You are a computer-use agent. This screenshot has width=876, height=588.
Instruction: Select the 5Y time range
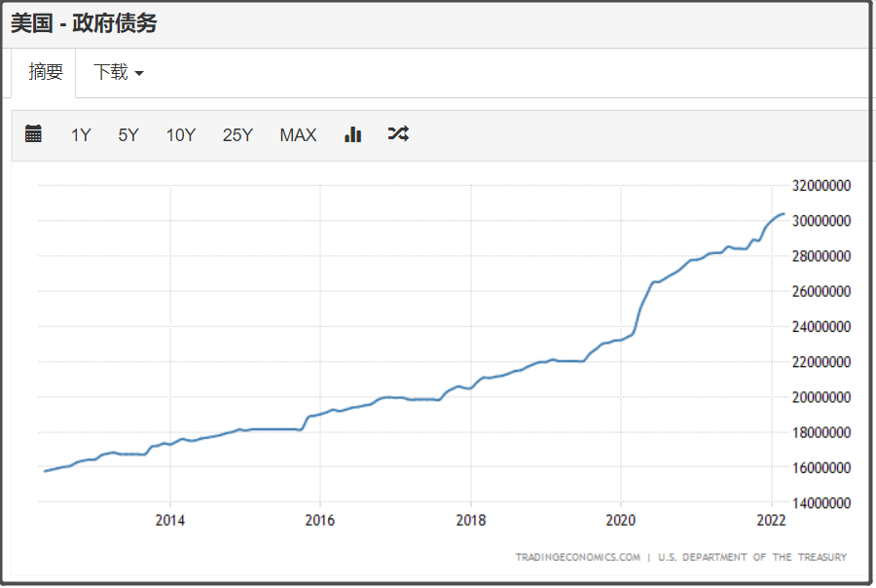(128, 134)
